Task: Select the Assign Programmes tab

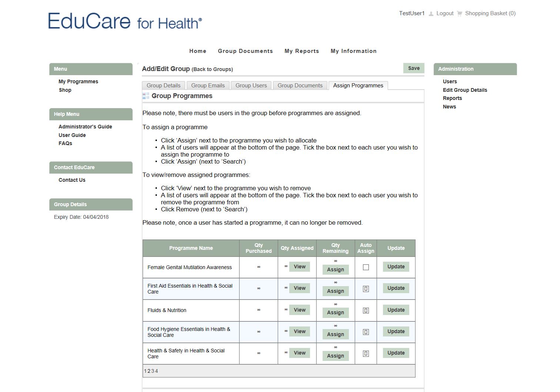Action: tap(358, 86)
